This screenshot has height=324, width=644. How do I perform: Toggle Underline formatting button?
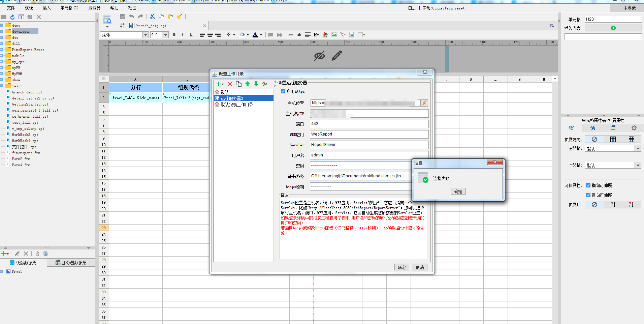point(191,35)
